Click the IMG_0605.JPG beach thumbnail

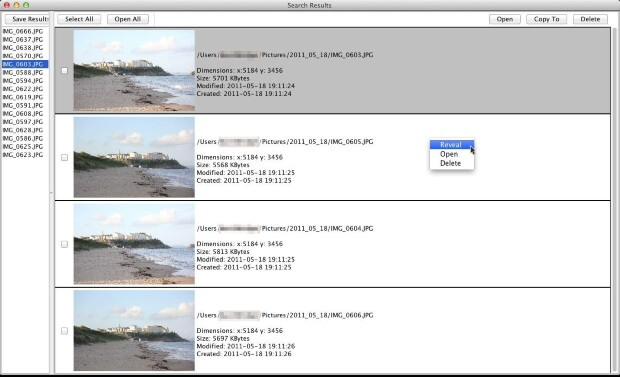[134, 157]
